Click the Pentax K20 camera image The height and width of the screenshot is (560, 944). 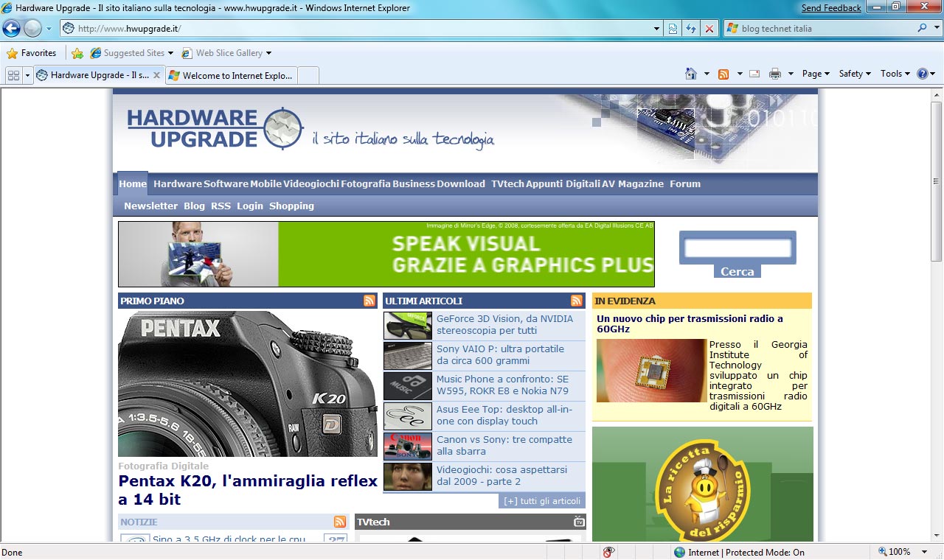pyautogui.click(x=248, y=384)
